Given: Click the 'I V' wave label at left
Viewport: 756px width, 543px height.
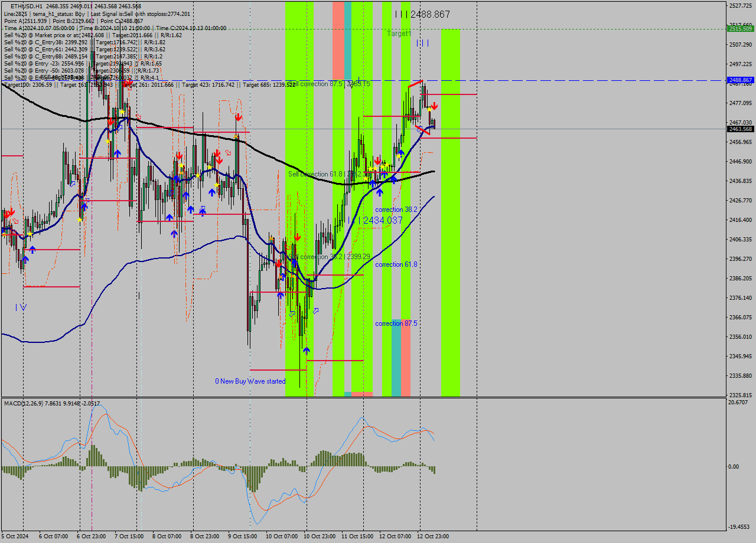Looking at the screenshot, I should (21, 307).
